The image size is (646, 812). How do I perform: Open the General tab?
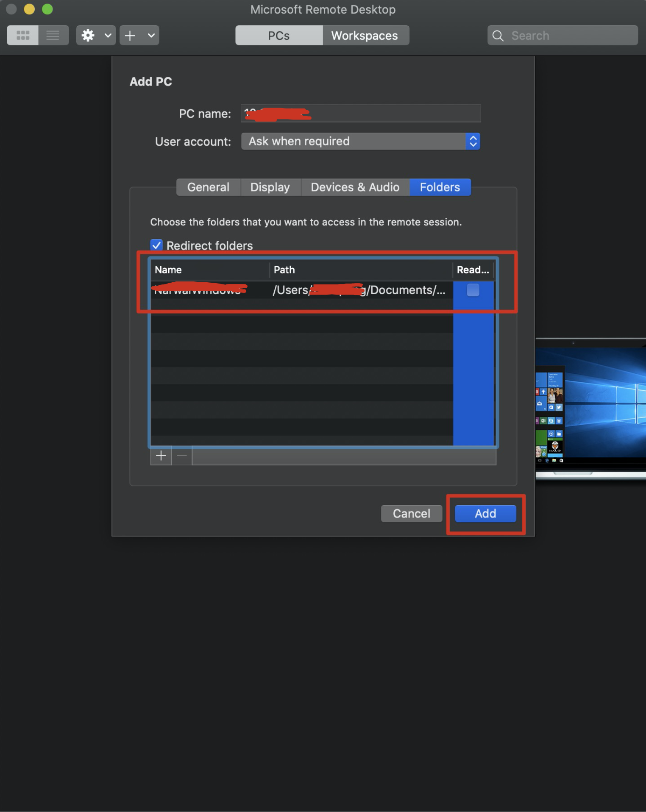tap(209, 187)
